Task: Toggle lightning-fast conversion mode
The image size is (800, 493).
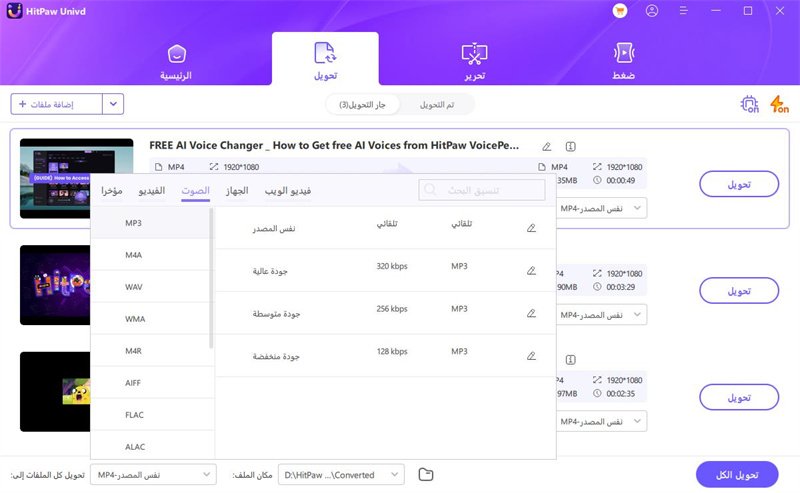Action: [778, 104]
